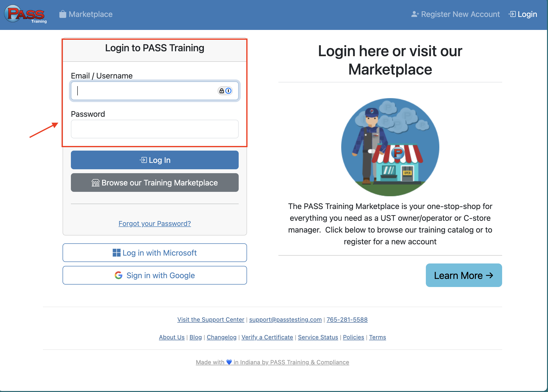
Task: Open the Marketplace nav item
Action: pyautogui.click(x=86, y=14)
